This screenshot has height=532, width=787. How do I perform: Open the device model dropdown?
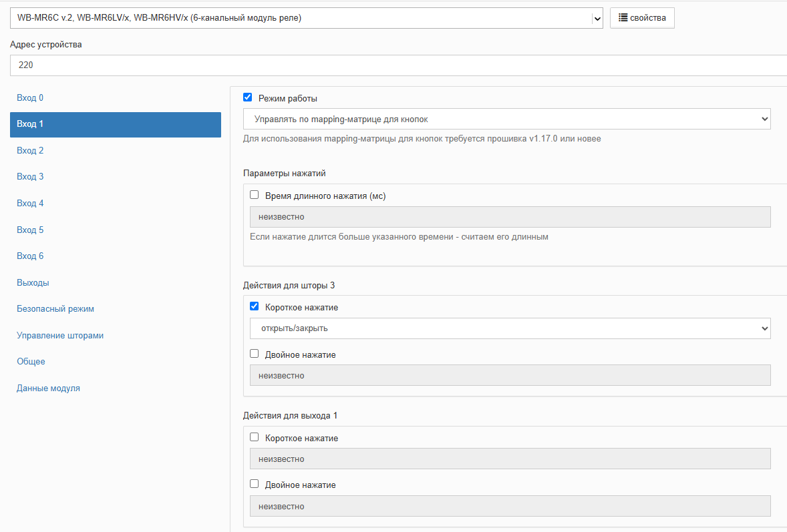tap(306, 18)
